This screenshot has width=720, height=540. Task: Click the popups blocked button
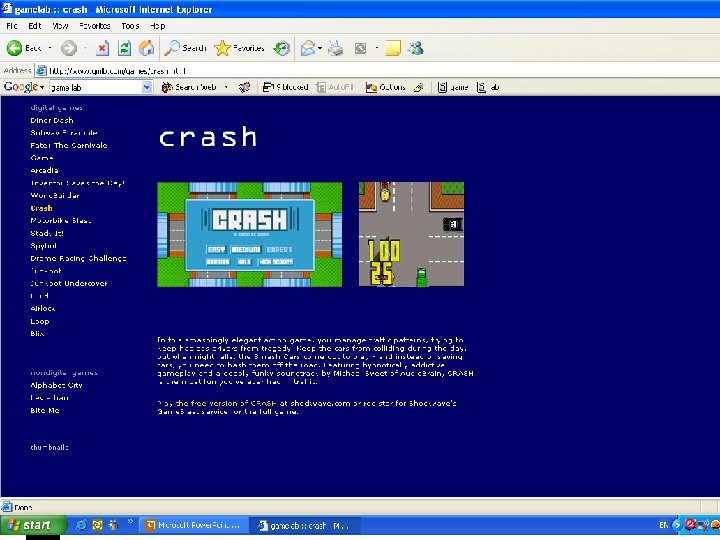285,87
